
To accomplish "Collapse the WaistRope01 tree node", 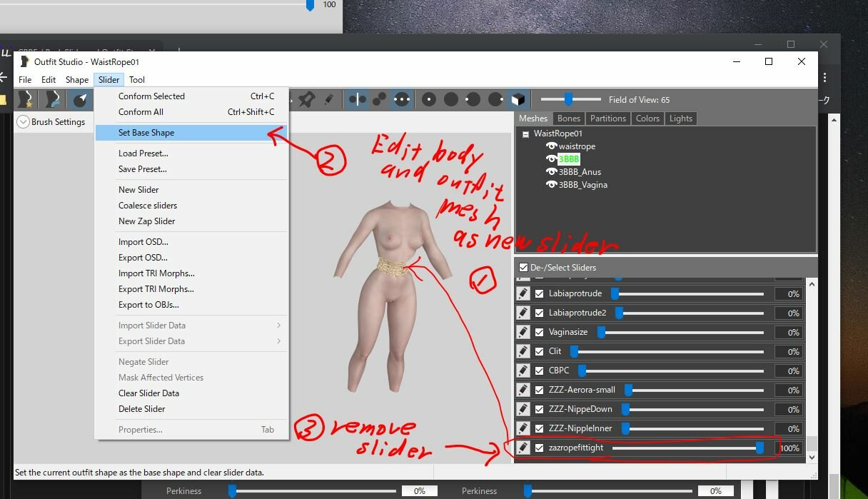I will click(x=525, y=133).
